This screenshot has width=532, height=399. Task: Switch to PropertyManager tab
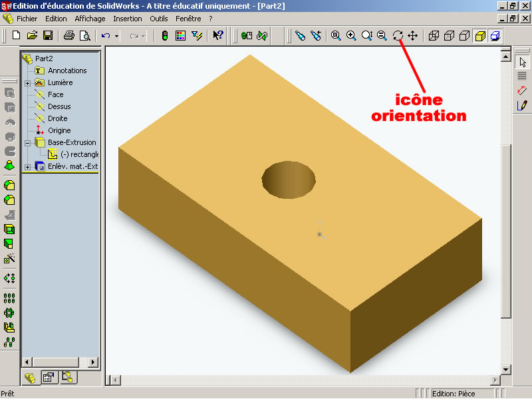click(x=49, y=376)
